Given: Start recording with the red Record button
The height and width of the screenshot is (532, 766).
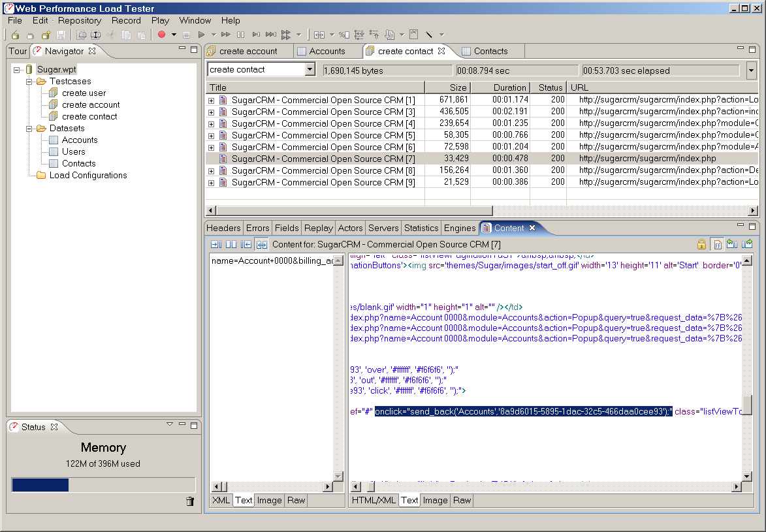Looking at the screenshot, I should coord(162,35).
